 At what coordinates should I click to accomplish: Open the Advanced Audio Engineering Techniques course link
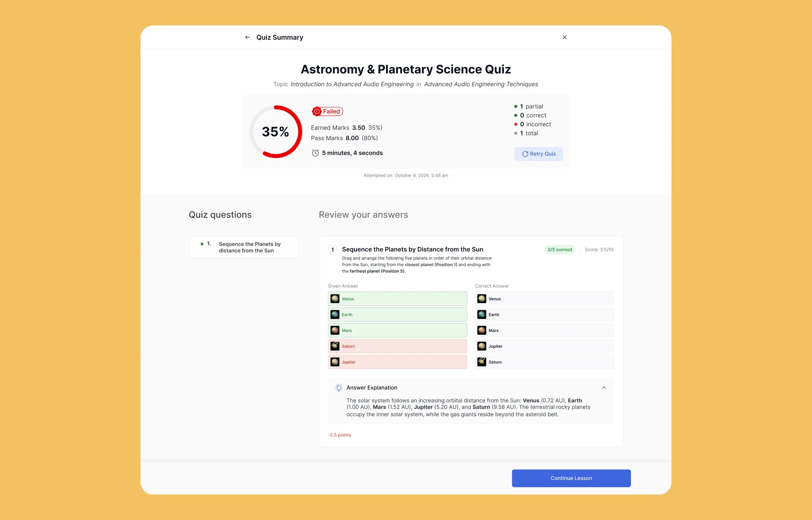(481, 84)
